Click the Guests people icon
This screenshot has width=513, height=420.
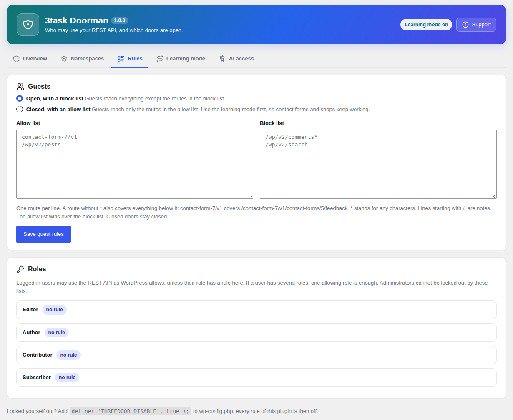click(20, 87)
